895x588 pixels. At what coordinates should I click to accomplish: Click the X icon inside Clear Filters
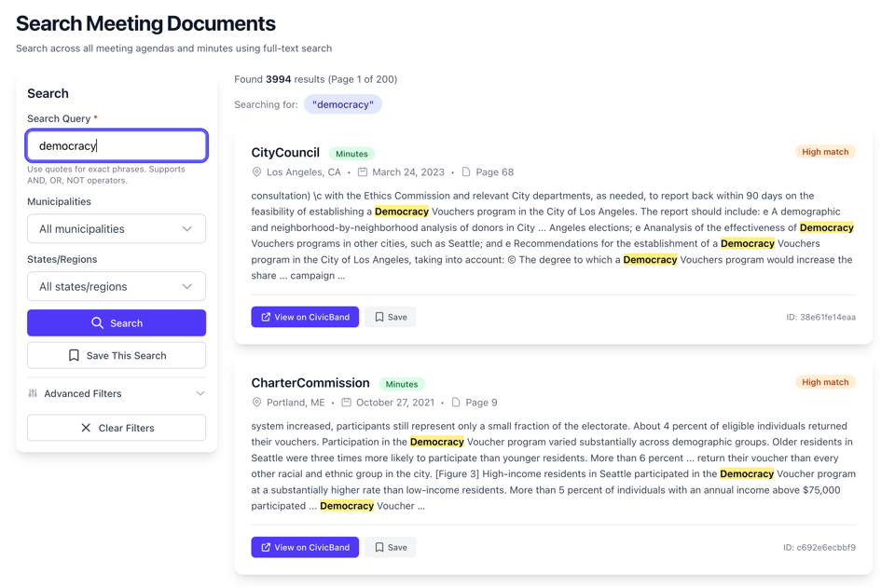[88, 428]
